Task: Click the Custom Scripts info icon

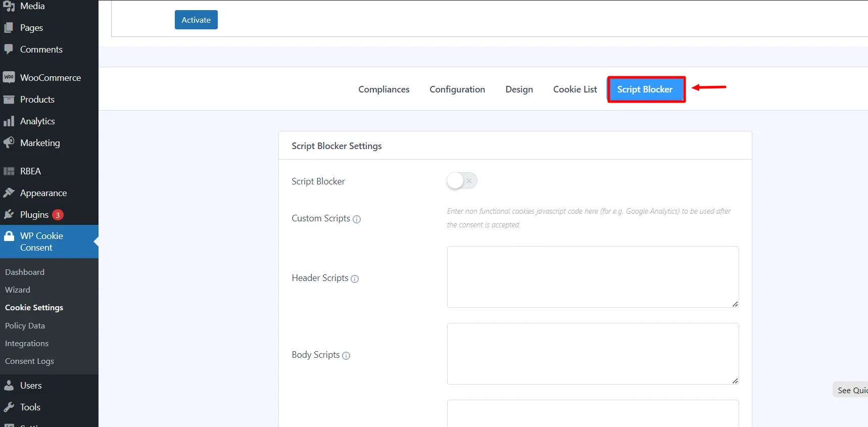Action: click(357, 219)
